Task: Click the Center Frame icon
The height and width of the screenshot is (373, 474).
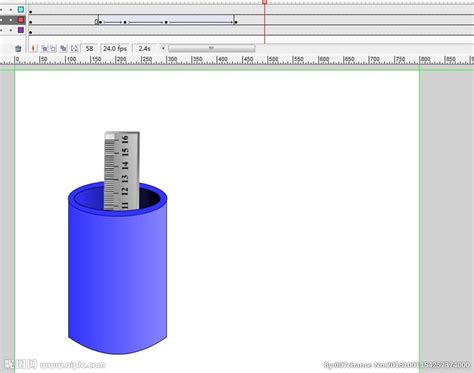Action: [x=33, y=49]
